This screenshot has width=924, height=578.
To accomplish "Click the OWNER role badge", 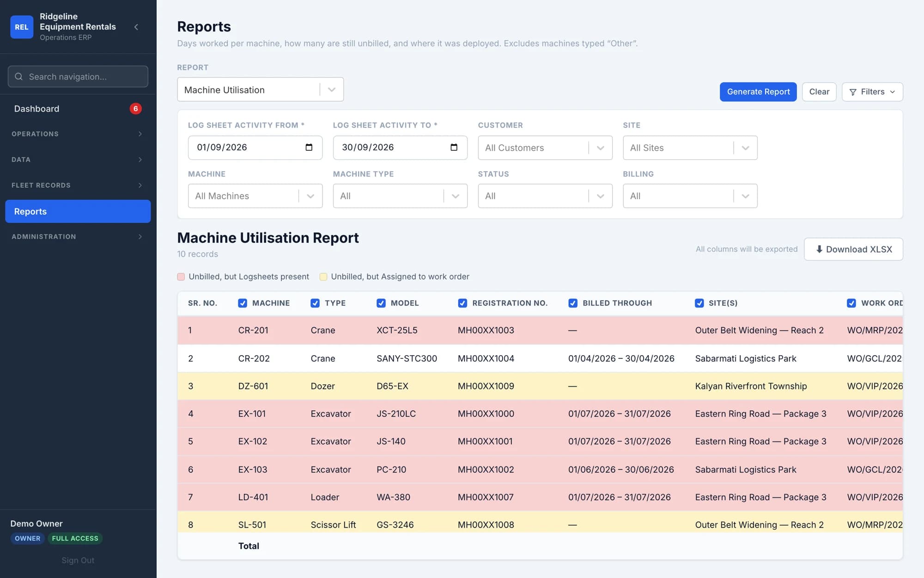I will point(27,538).
